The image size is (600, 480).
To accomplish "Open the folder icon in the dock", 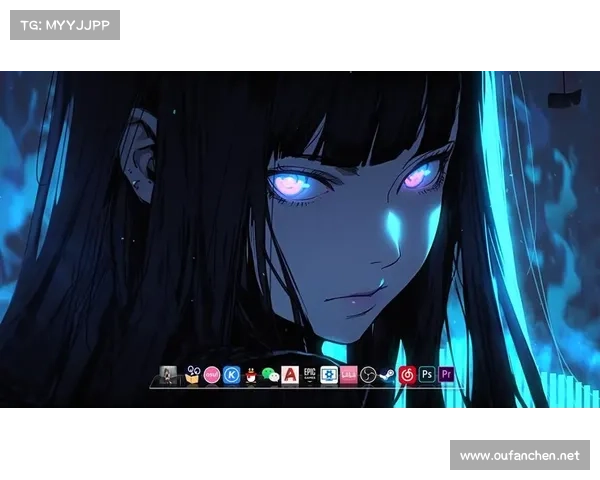I will (x=192, y=376).
